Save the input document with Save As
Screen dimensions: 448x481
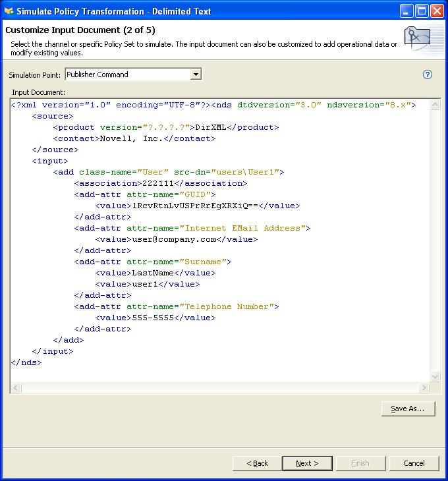pos(408,409)
